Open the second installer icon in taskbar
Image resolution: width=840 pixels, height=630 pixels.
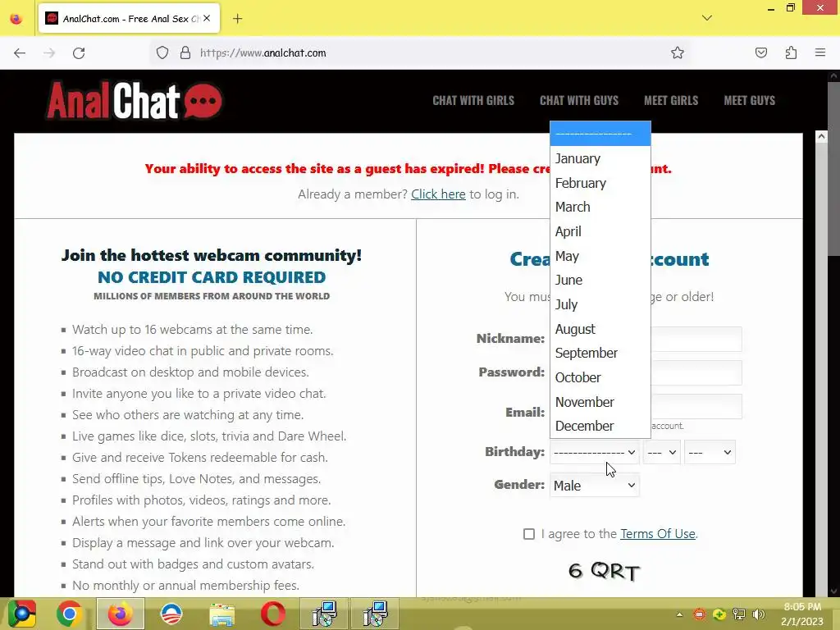[375, 614]
